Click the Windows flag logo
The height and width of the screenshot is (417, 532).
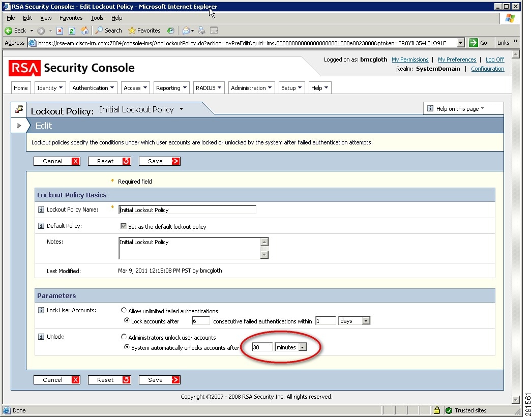coord(510,18)
